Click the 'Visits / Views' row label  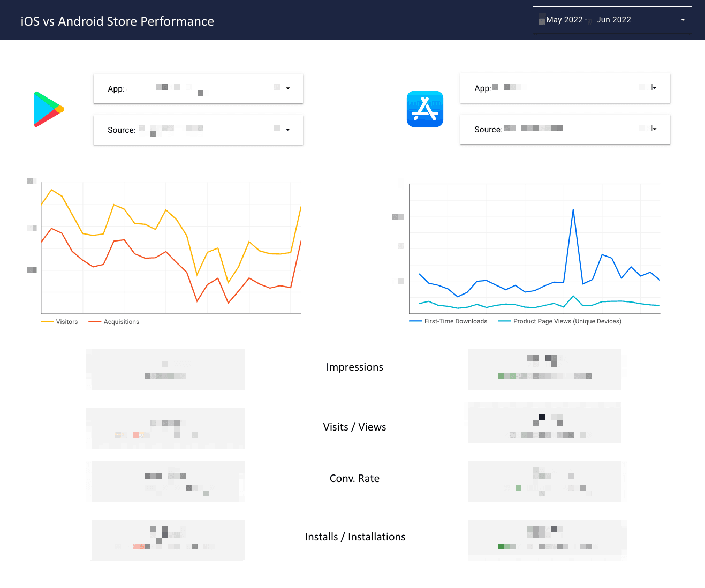click(x=355, y=427)
